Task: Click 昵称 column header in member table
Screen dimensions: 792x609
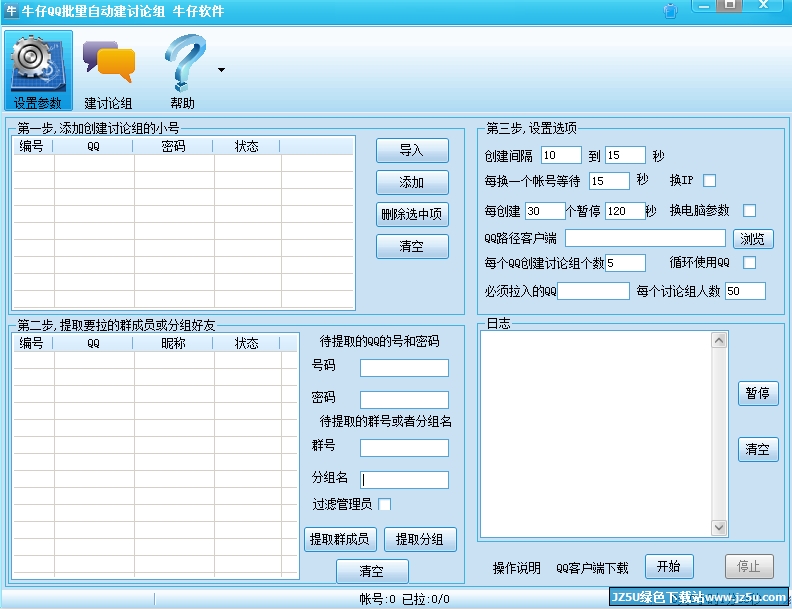Action: pos(173,343)
